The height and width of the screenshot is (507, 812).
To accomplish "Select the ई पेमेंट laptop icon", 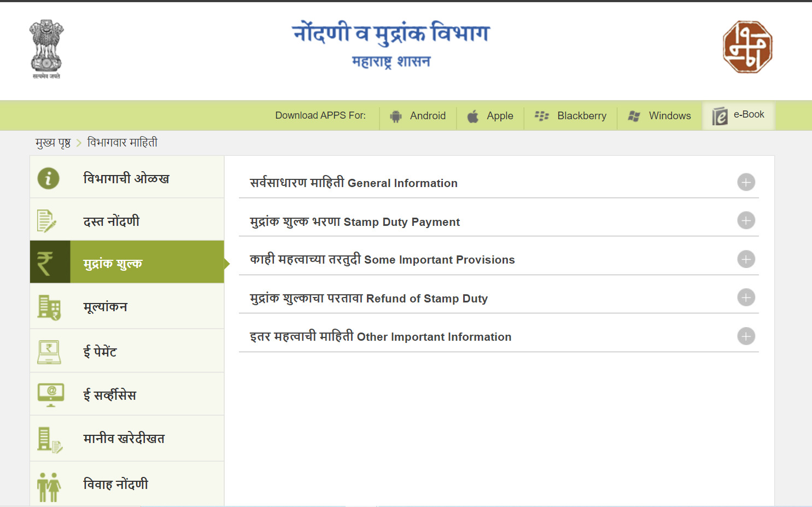I will (49, 351).
